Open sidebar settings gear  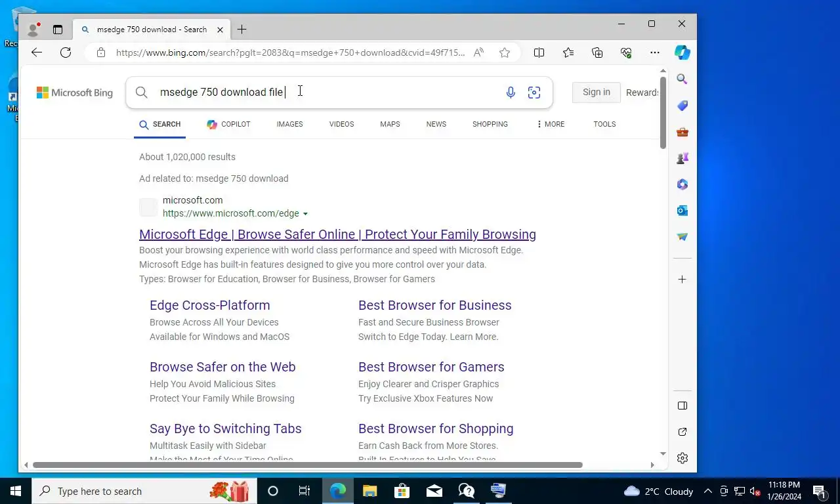click(682, 458)
